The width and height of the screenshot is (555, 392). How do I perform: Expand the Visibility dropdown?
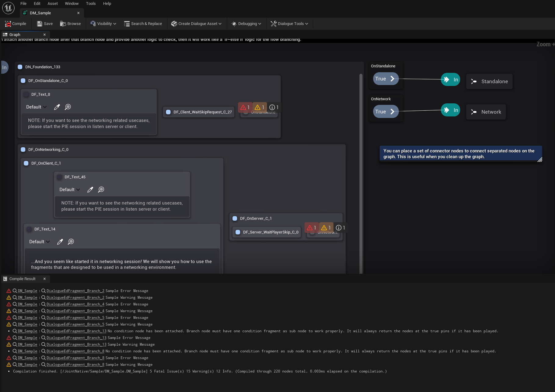tap(103, 24)
